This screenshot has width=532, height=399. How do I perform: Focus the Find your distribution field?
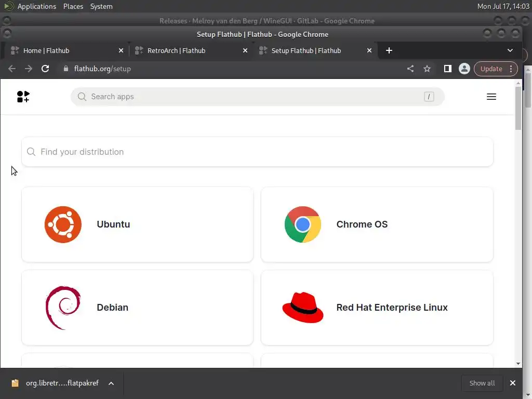click(x=257, y=152)
